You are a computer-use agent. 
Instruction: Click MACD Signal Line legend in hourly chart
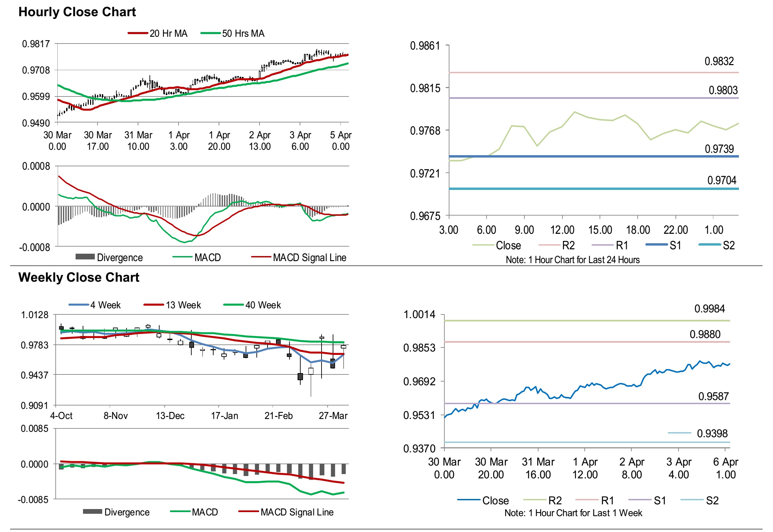click(x=309, y=257)
